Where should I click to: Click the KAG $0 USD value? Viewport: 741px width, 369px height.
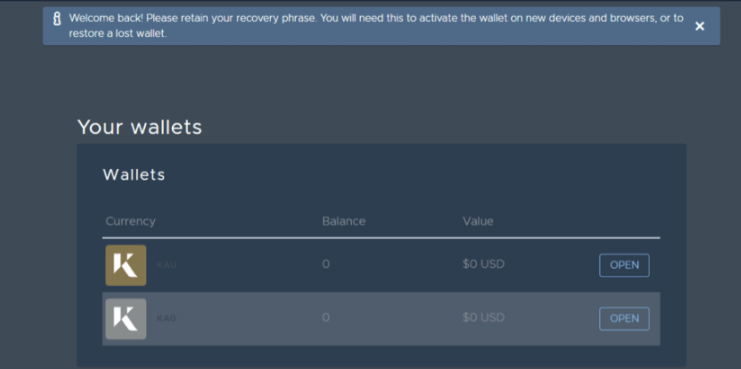tap(483, 318)
